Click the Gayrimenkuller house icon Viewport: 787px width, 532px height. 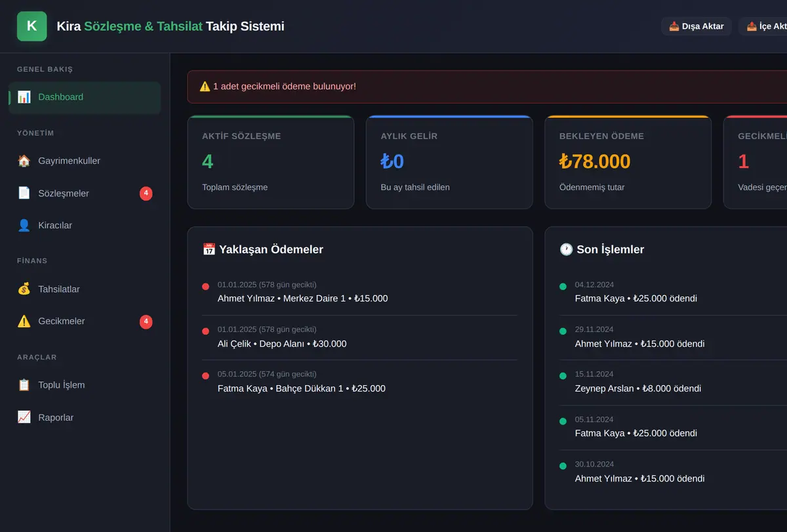coord(24,161)
